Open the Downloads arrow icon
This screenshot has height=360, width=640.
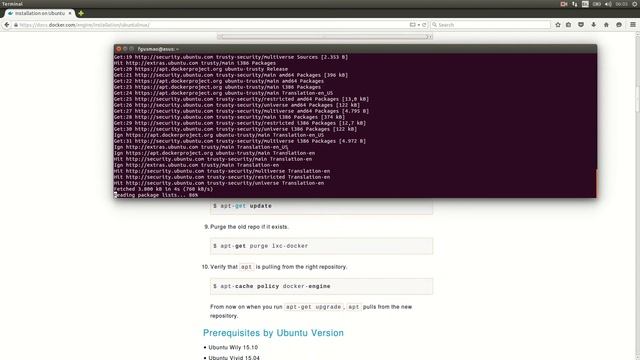pyautogui.click(x=593, y=25)
